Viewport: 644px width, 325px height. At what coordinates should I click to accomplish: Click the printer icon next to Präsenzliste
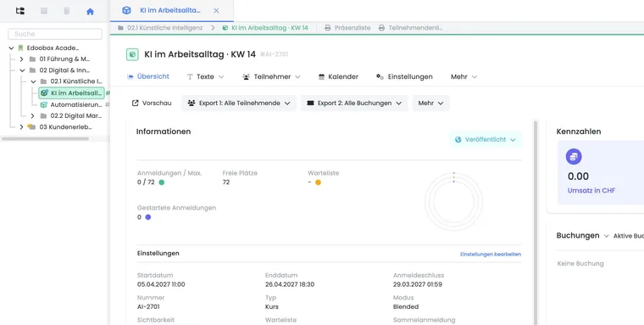327,28
